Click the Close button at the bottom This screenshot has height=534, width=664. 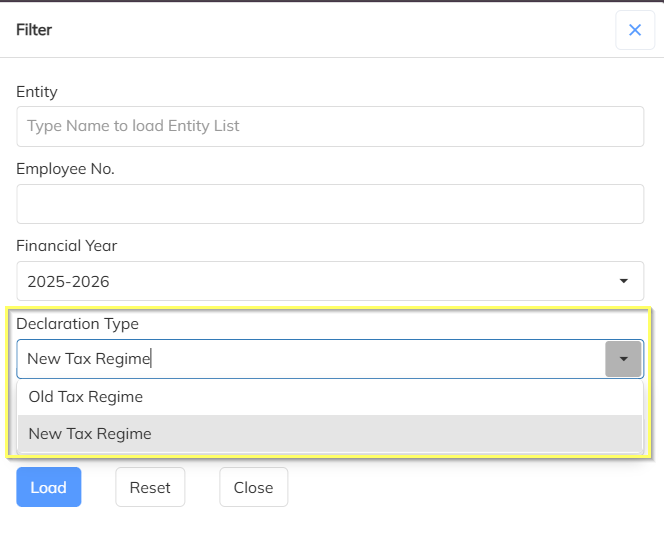click(253, 487)
